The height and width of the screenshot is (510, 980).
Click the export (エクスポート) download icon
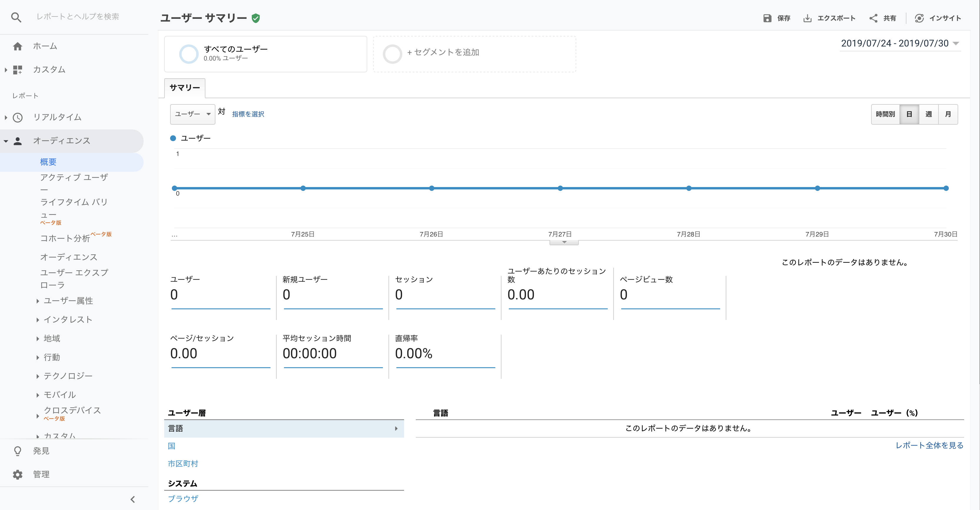pyautogui.click(x=807, y=18)
